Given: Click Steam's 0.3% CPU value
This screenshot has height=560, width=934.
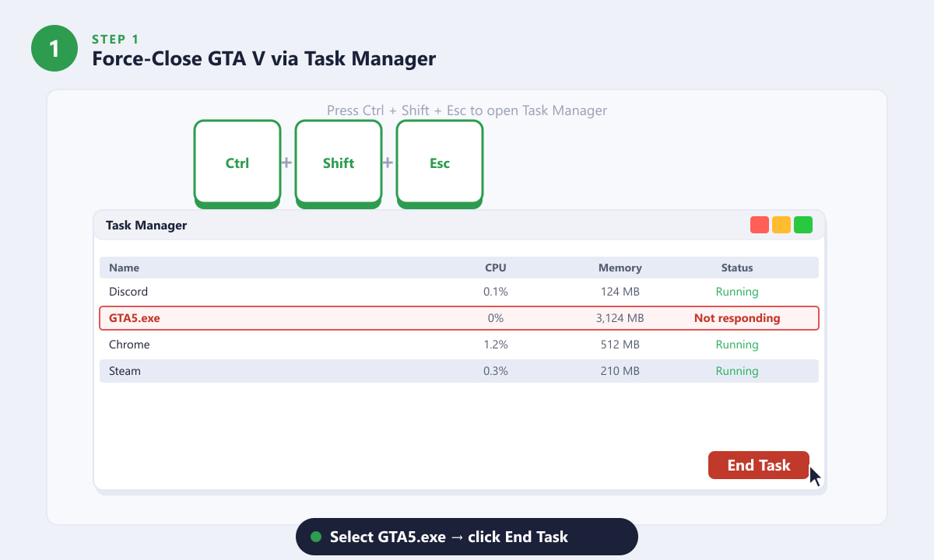Looking at the screenshot, I should click(496, 371).
